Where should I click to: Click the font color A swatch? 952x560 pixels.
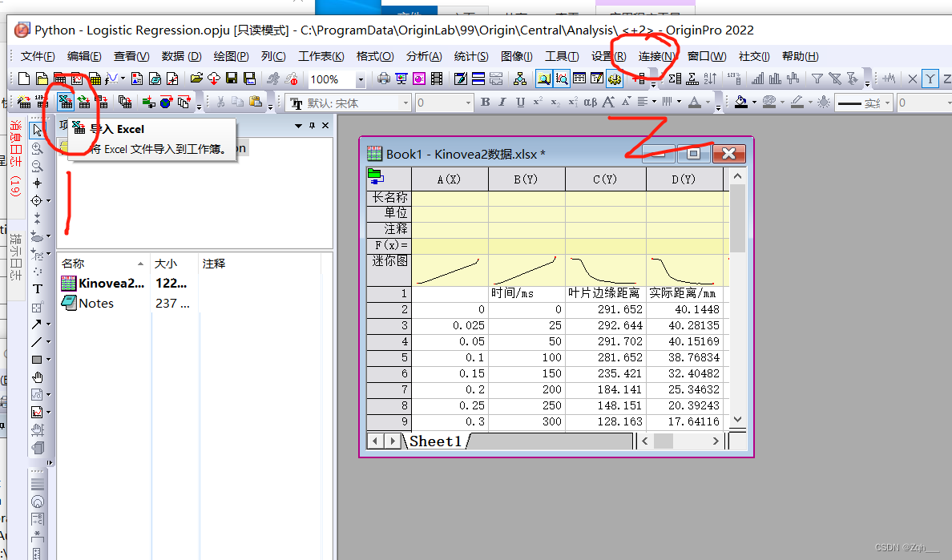tap(696, 102)
